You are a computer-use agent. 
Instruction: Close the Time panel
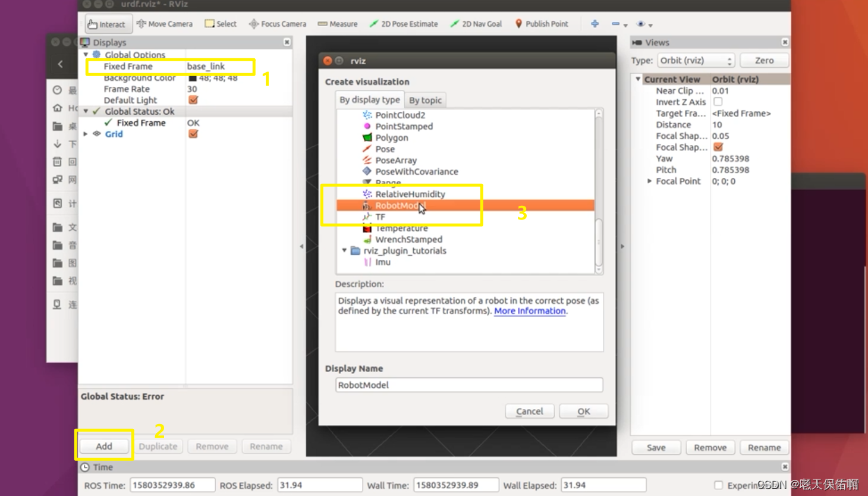(x=785, y=467)
